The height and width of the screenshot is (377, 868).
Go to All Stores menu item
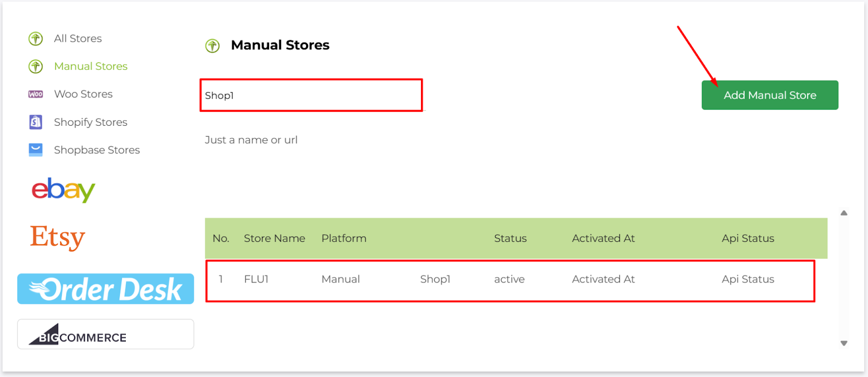coord(78,39)
